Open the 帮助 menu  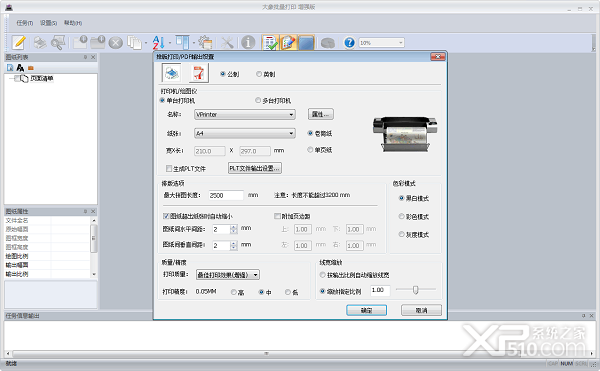(73, 23)
